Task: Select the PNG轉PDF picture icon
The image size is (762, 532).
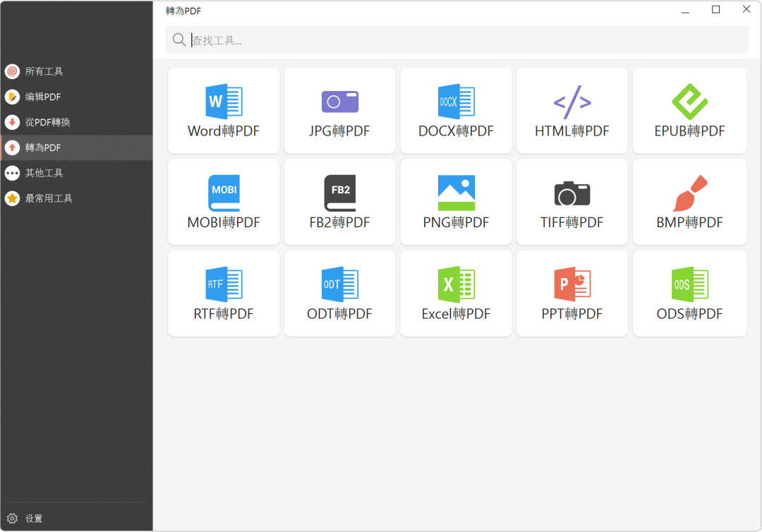Action: coord(456,193)
